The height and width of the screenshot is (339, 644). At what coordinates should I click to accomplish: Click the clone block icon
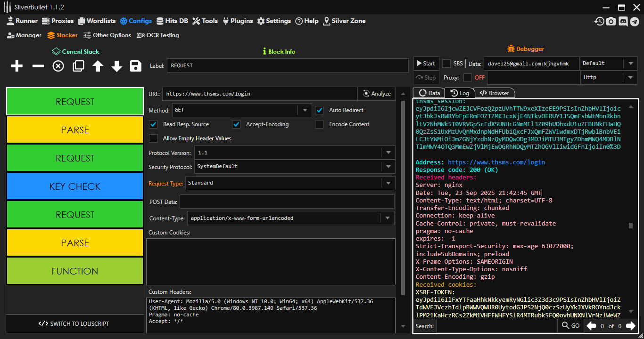click(x=78, y=66)
